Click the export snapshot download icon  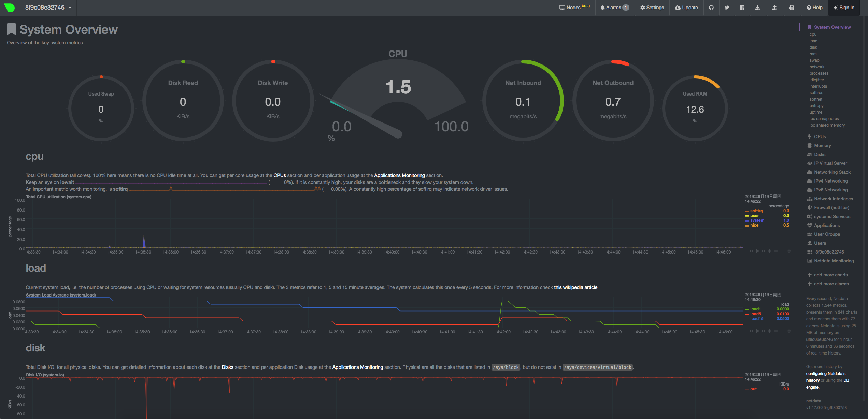click(x=758, y=8)
